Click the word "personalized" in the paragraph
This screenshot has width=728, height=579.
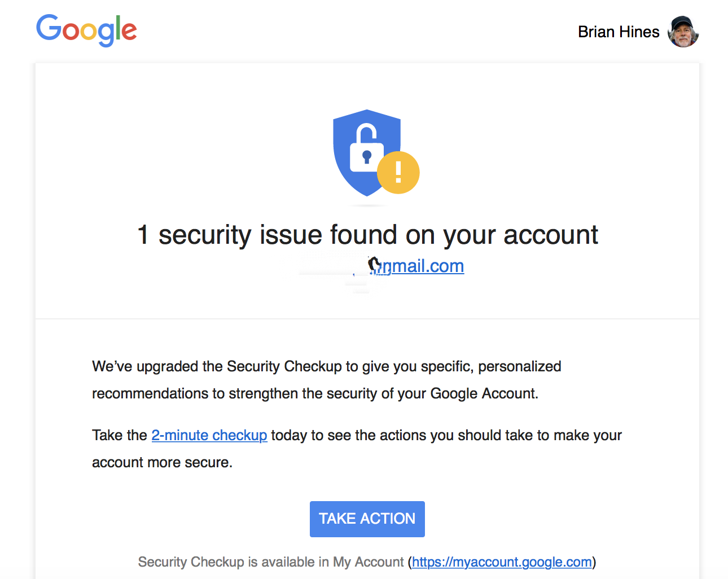pyautogui.click(x=519, y=367)
